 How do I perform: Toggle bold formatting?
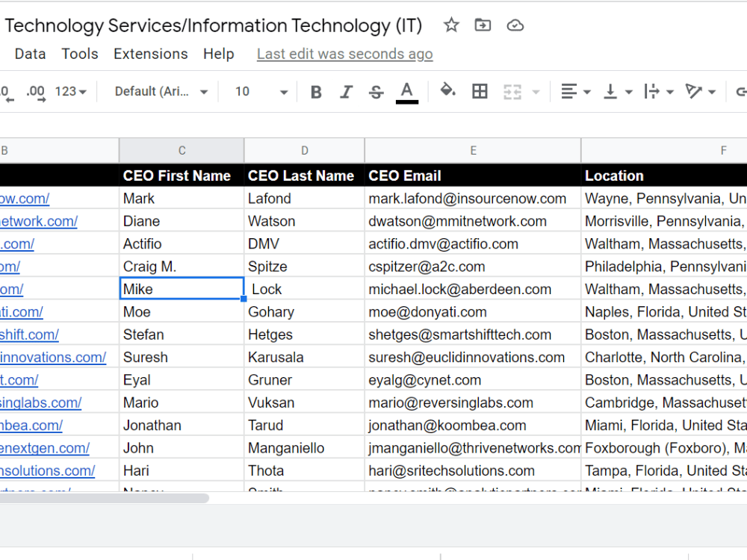[x=316, y=91]
